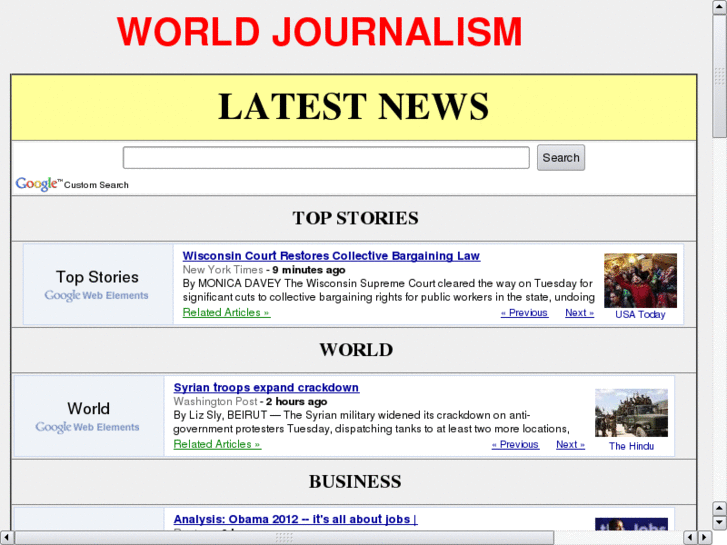
Task: Open the Syrian troops expand crackdown article
Action: (266, 387)
